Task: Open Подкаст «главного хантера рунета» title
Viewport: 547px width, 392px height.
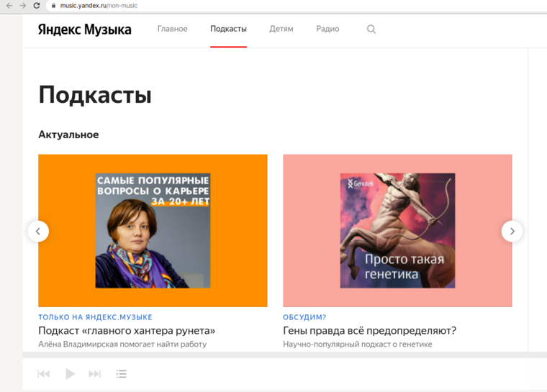Action: [x=127, y=331]
